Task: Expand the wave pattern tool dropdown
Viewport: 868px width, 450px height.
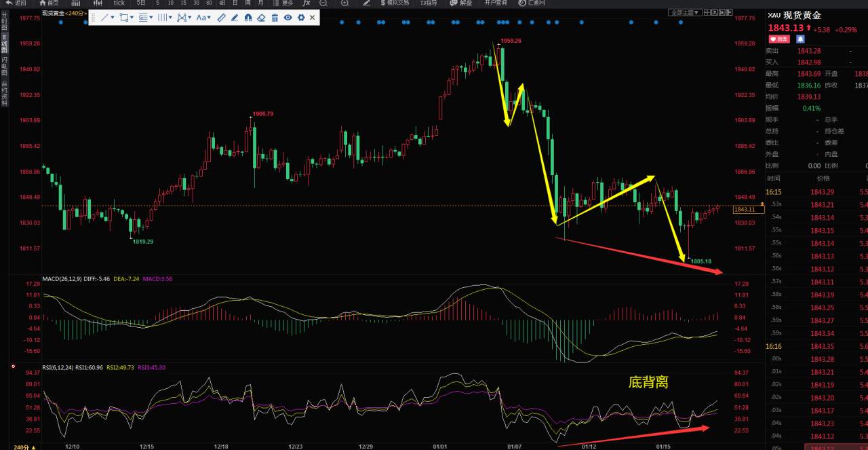Action: 190,18
